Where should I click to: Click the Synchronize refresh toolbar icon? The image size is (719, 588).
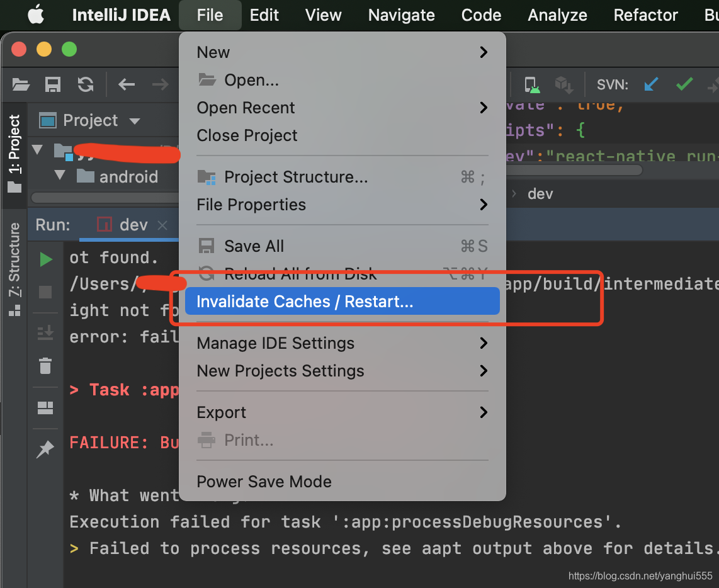[x=85, y=85]
